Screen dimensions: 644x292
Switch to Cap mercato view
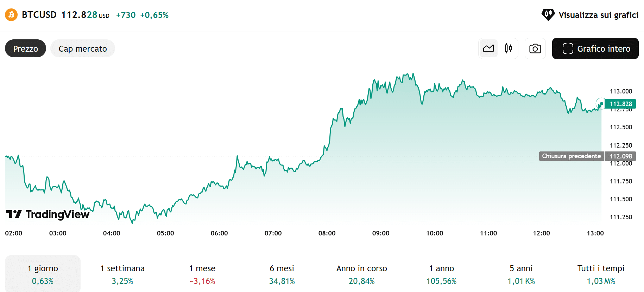[x=83, y=48]
